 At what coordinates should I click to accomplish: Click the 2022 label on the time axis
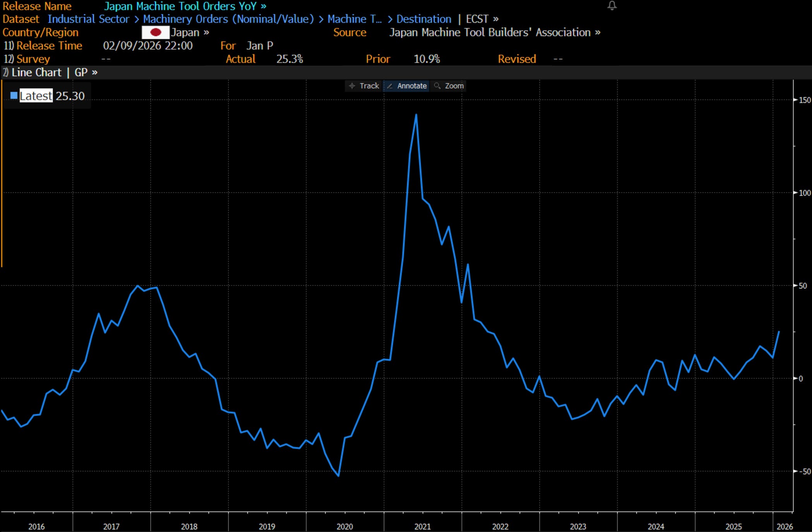click(x=500, y=527)
